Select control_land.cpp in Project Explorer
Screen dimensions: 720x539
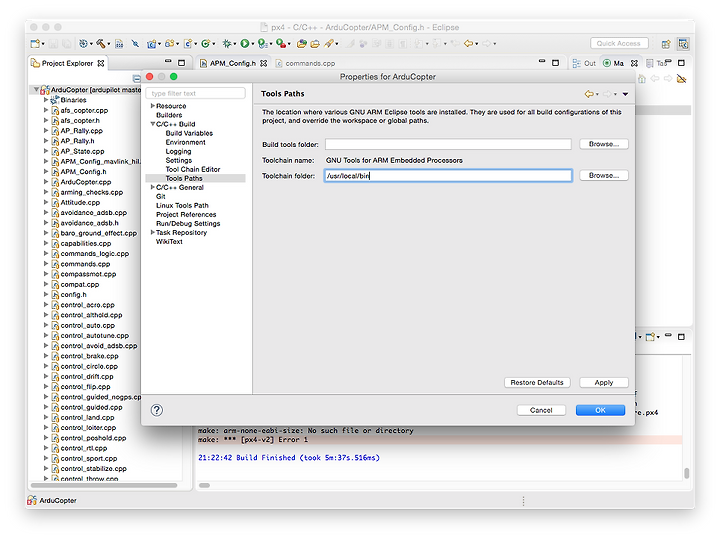(x=87, y=417)
